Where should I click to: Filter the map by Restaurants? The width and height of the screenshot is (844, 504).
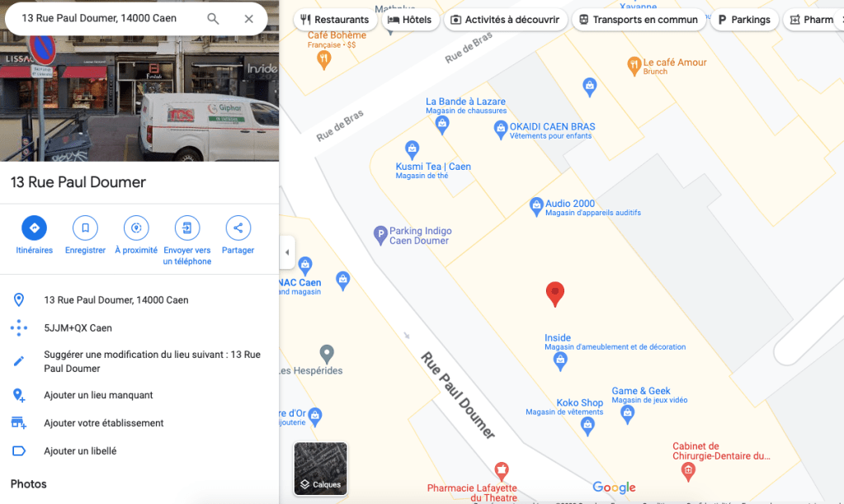[334, 20]
